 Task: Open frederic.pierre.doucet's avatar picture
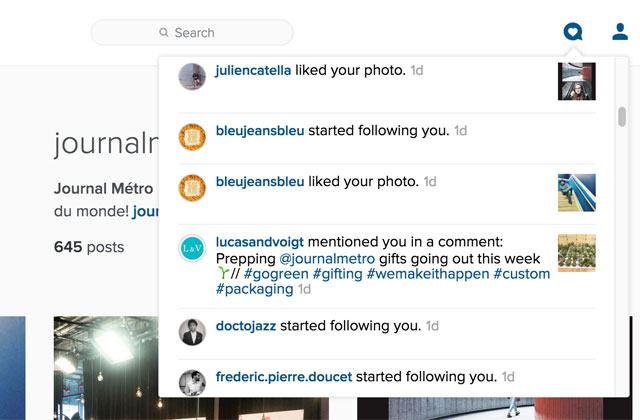pos(192,383)
